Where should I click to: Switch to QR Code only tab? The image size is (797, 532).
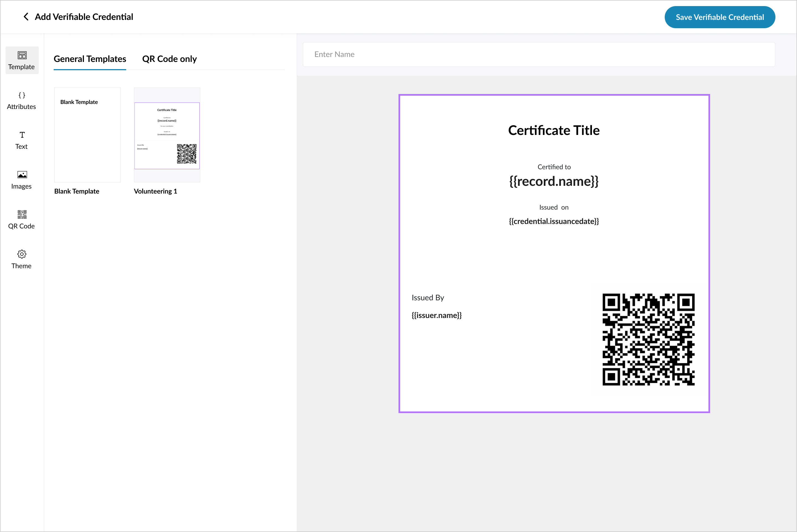[x=169, y=59]
